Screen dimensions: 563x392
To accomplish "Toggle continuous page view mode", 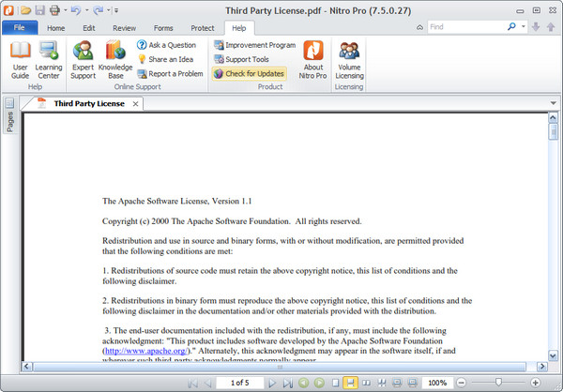I will tap(350, 384).
